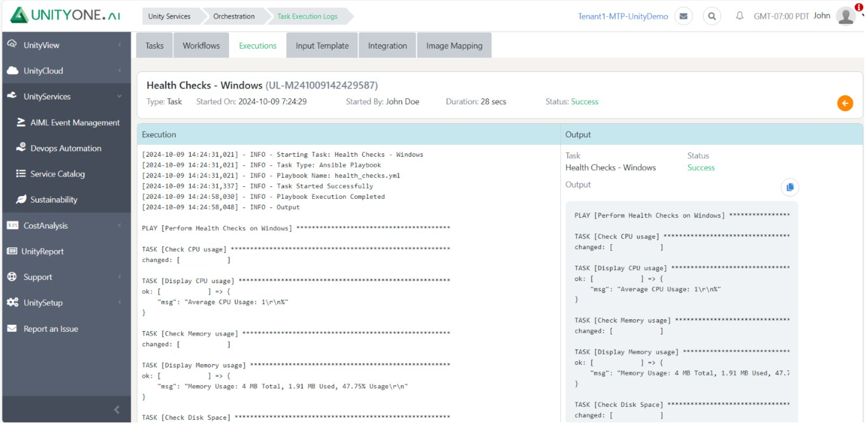Viewport: 868px width, 426px height.
Task: Click the red alert badge by the avatar
Action: click(859, 7)
